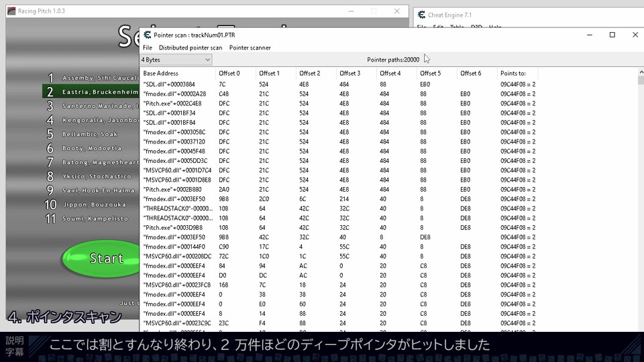The height and width of the screenshot is (362, 644).
Task: Choose track 6 Booty, Modoetia
Action: [91, 148]
